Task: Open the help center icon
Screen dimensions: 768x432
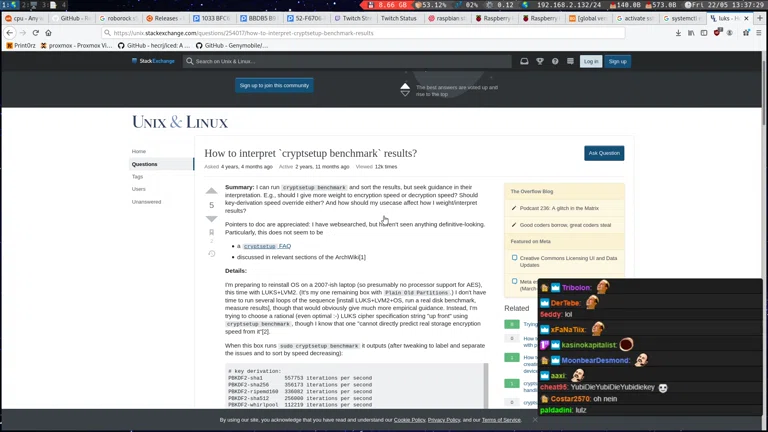Action: click(555, 61)
